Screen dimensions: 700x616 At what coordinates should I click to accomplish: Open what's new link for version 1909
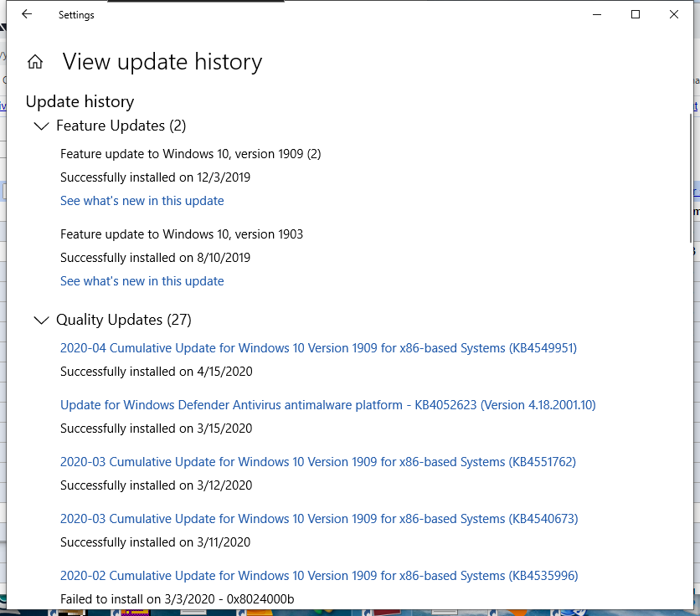pos(142,201)
